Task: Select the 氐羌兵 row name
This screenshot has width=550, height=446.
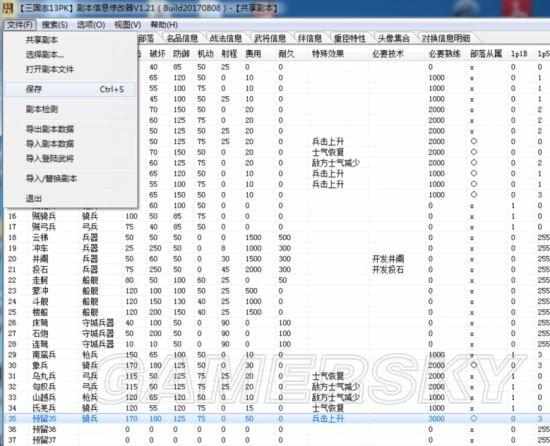Action: tap(44, 408)
